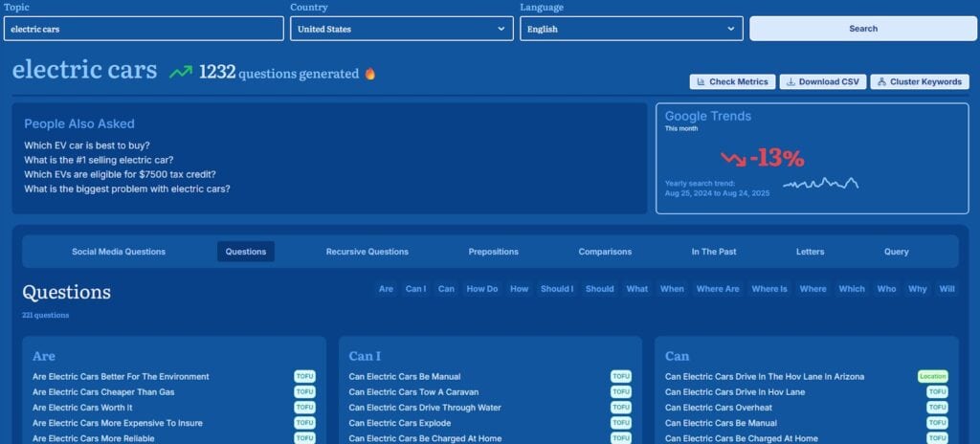The image size is (980, 444).
Task: Select the Should I filter link
Action: [x=556, y=289]
